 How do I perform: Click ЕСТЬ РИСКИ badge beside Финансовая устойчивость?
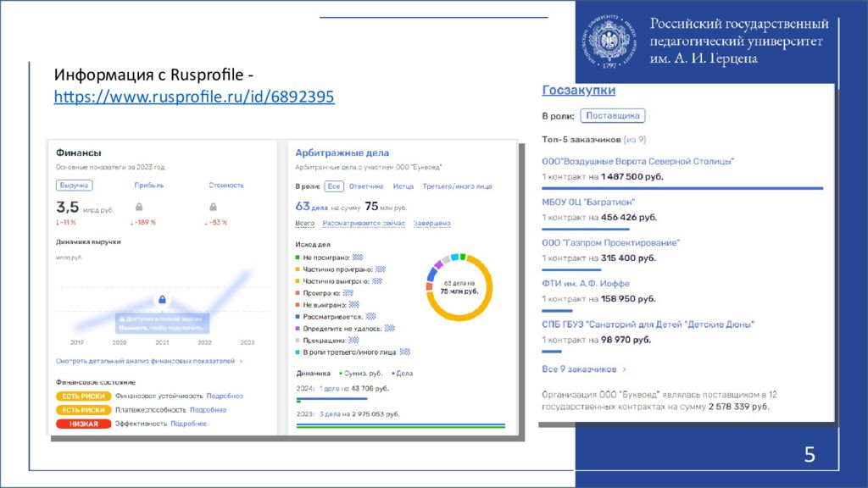click(84, 396)
